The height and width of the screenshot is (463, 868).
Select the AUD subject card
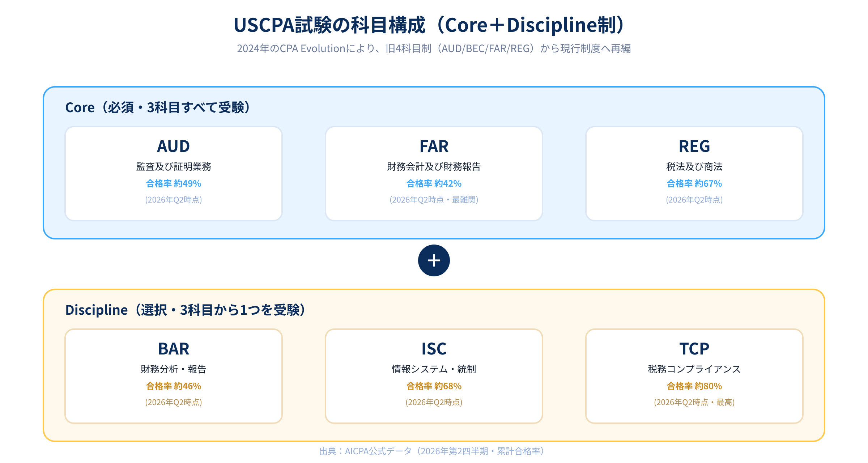pos(174,174)
